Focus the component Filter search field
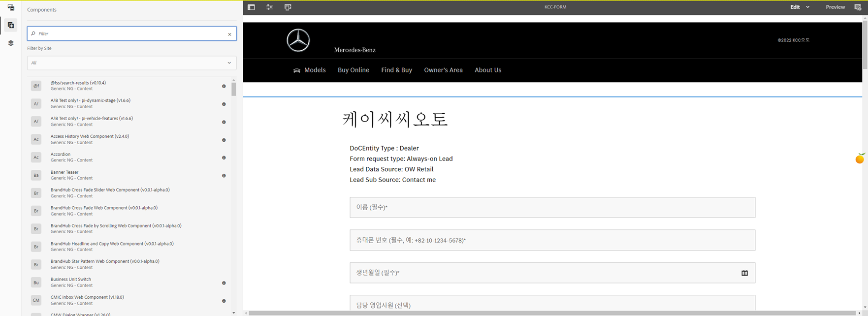The image size is (868, 316). tap(131, 33)
